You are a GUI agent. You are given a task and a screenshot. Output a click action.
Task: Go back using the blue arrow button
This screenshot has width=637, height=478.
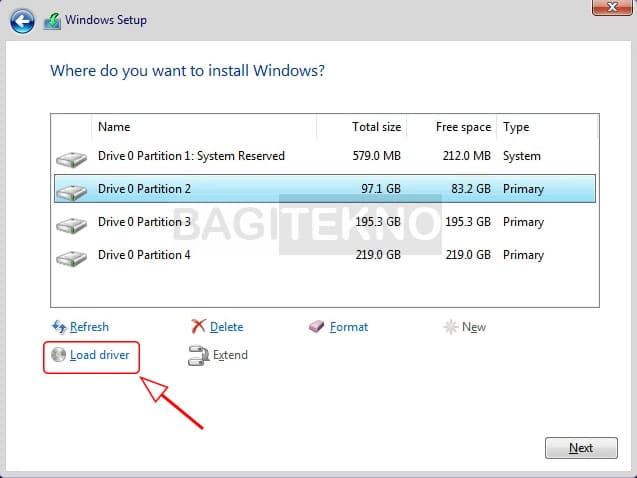tap(22, 21)
